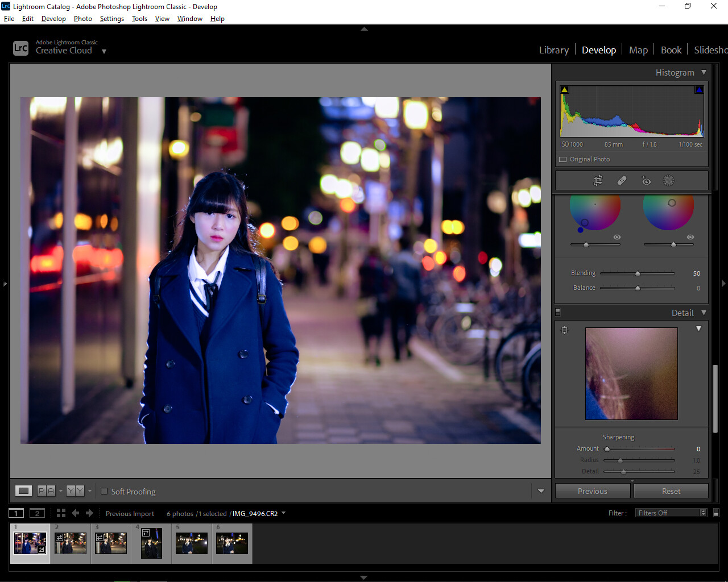Open the Develop menu
This screenshot has width=728, height=582.
53,19
